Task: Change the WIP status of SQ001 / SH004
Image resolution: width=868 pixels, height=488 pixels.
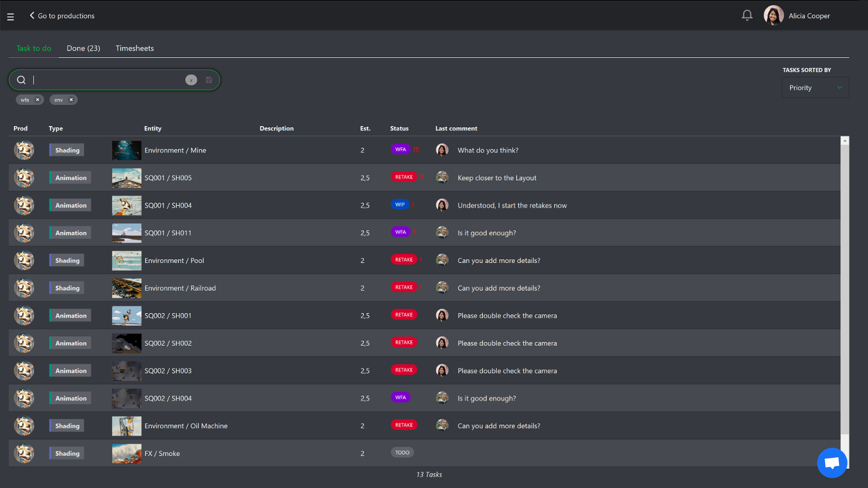Action: [x=400, y=204]
